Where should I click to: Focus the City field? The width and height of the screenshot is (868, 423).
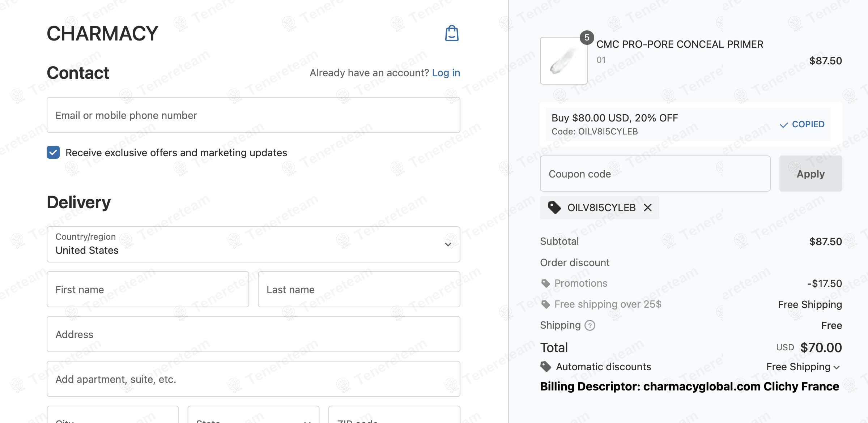coord(113,415)
